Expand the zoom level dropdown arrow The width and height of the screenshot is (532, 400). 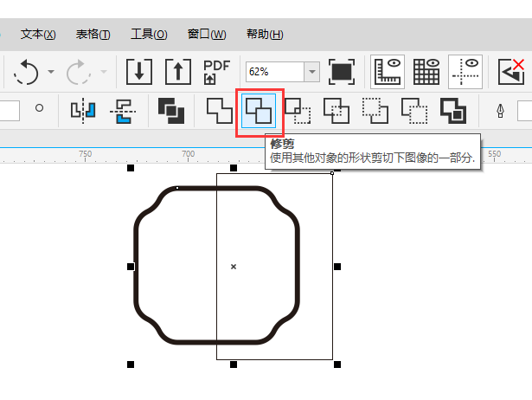[312, 72]
